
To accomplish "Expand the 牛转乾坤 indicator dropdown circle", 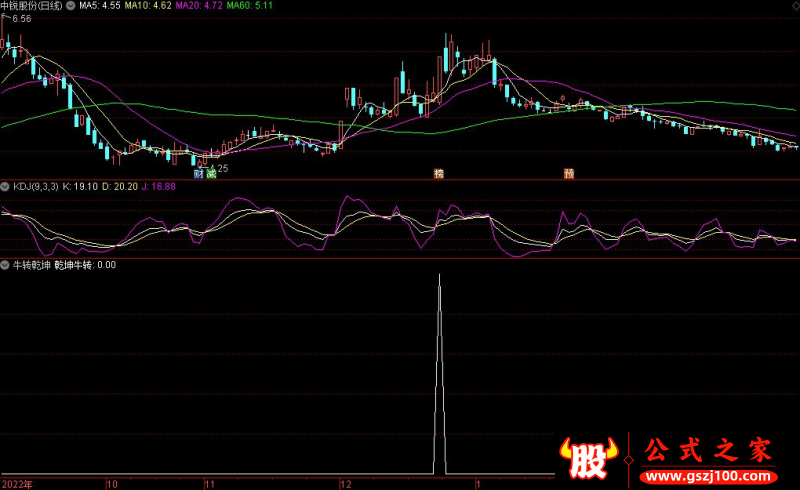I will point(6,266).
